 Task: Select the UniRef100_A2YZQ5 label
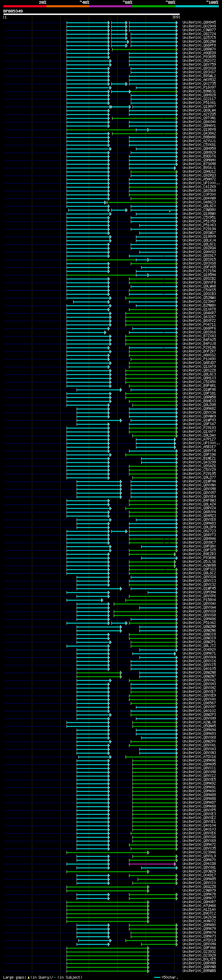click(199, 114)
